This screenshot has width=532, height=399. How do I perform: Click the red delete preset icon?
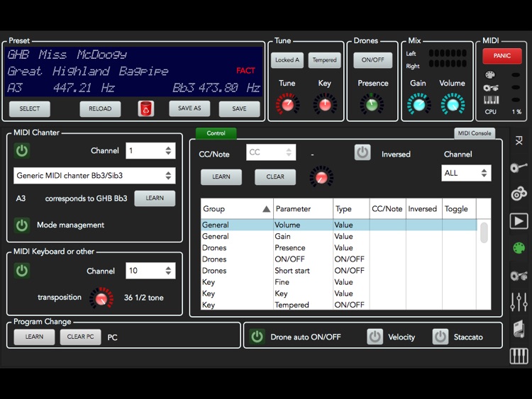(145, 108)
